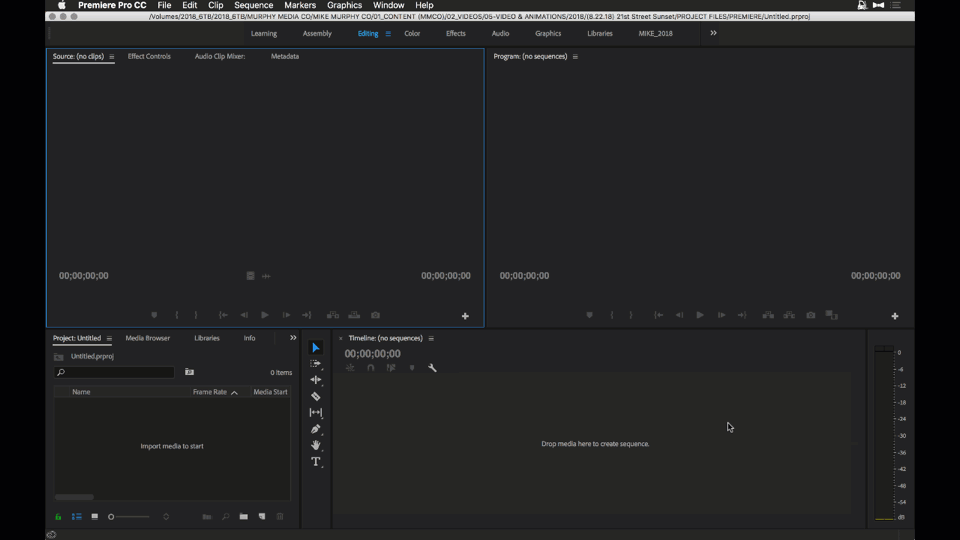Switch to the Color workspace
The image size is (960, 540).
412,34
